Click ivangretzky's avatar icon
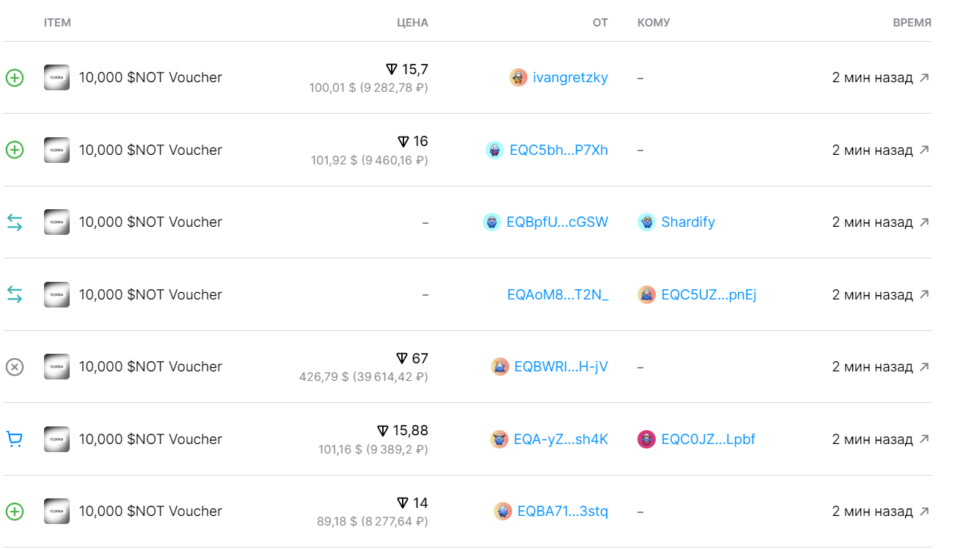The width and height of the screenshot is (980, 549). point(518,78)
